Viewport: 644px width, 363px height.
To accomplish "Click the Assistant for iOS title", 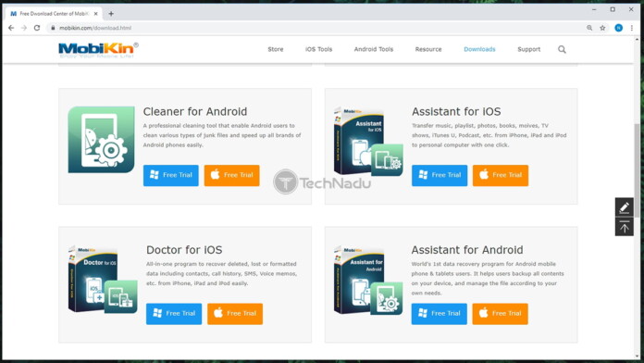I will (456, 112).
